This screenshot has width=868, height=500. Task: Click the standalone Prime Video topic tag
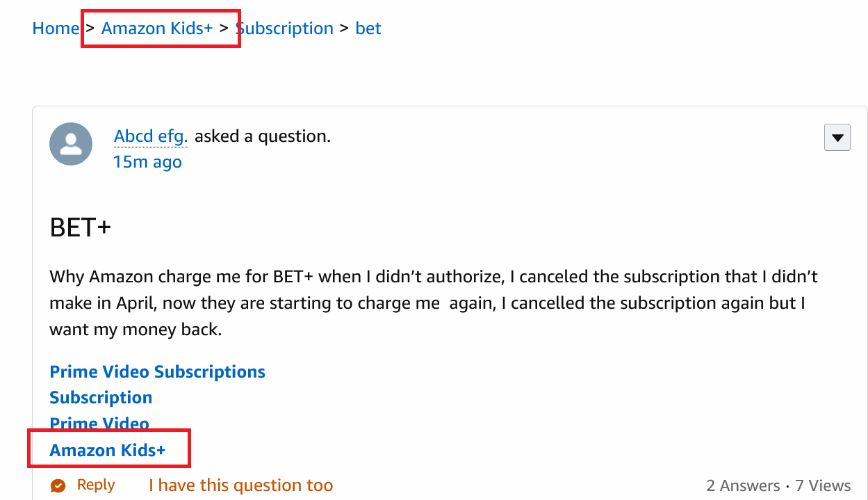click(99, 424)
